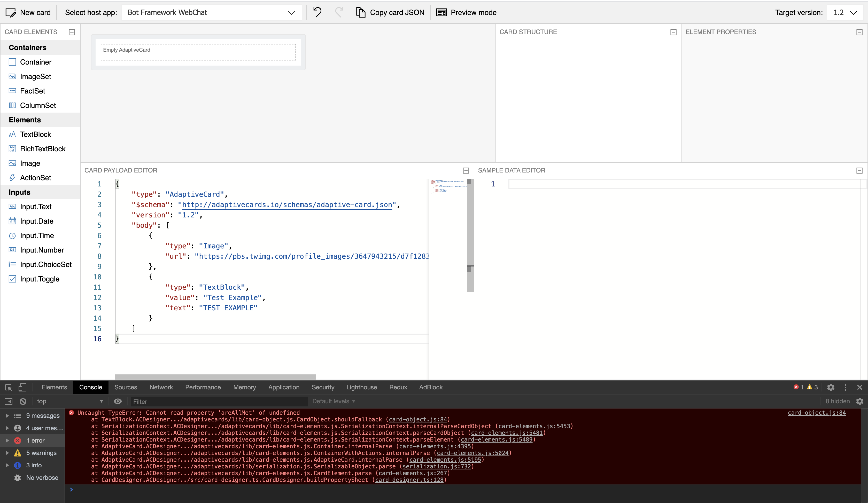Create a New card
Viewport: 868px width, 503px height.
(x=28, y=12)
